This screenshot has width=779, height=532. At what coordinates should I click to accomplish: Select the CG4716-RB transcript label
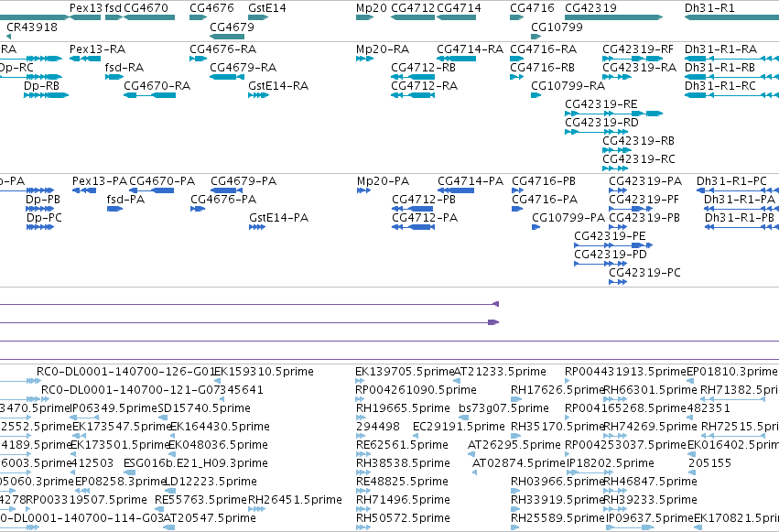[x=543, y=68]
